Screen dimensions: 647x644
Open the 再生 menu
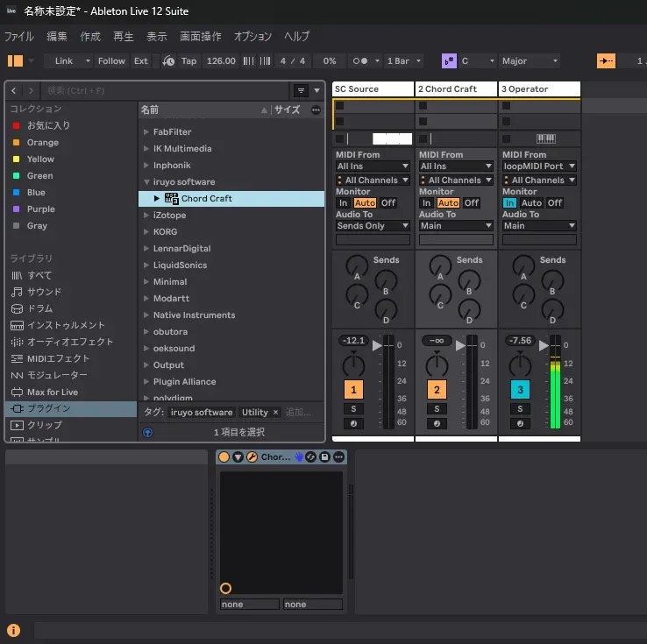(x=124, y=36)
